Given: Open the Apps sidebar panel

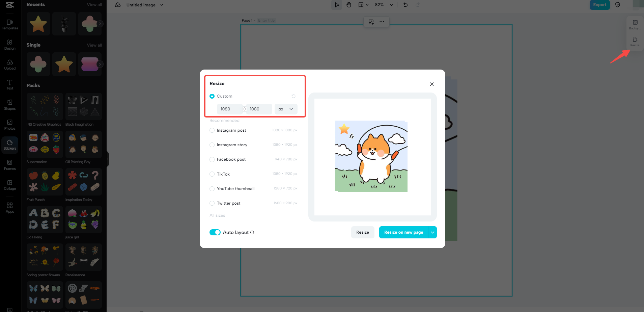Looking at the screenshot, I should click(10, 208).
